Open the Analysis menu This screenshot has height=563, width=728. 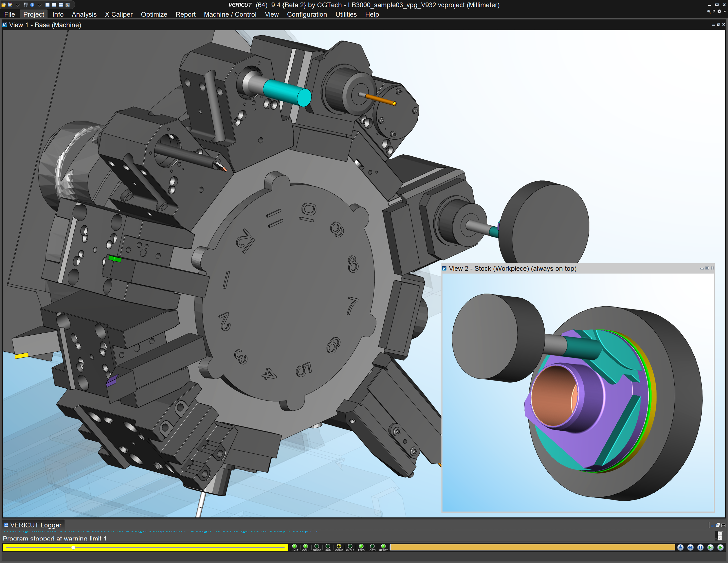[x=84, y=14]
